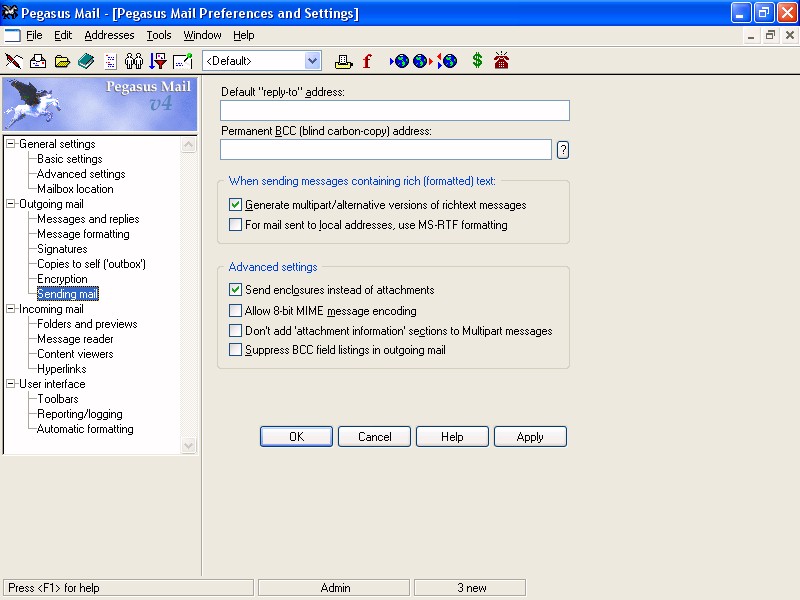Open the Addresses menu
The image size is (800, 600).
(109, 35)
